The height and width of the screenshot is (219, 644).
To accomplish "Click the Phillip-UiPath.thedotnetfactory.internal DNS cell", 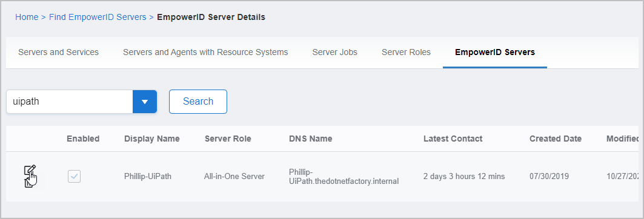I will pos(344,176).
